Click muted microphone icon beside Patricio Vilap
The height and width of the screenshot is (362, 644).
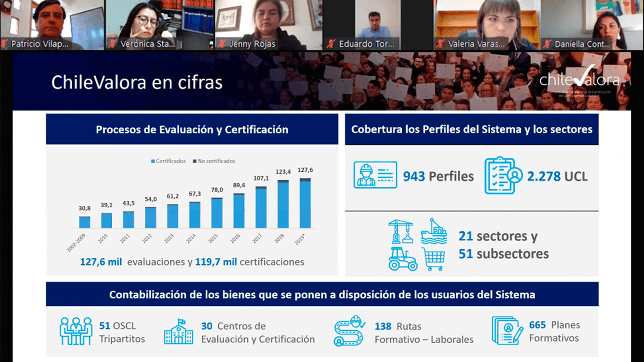pyautogui.click(x=5, y=44)
